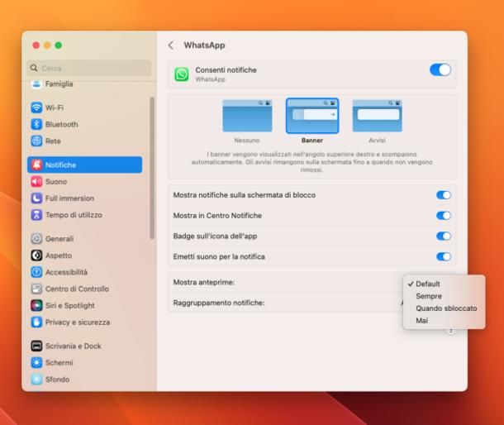The height and width of the screenshot is (425, 504).
Task: Click the Siri e Spotlight icon
Action: pos(36,305)
